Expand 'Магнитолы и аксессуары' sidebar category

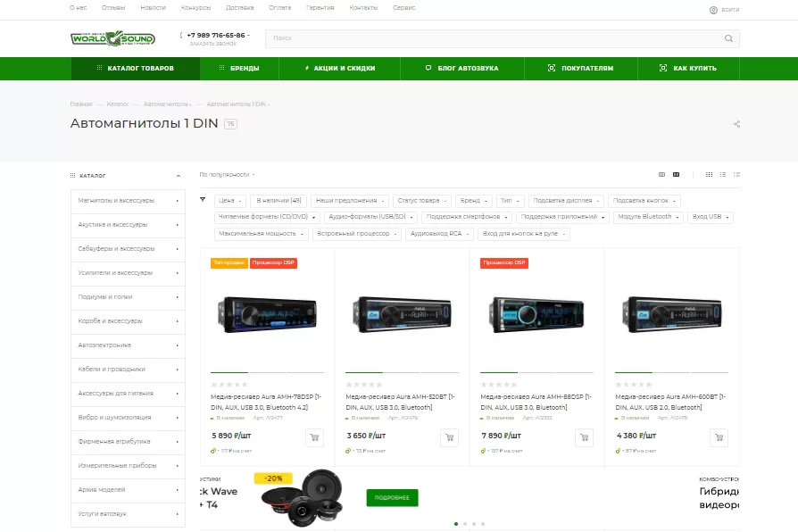click(x=128, y=201)
